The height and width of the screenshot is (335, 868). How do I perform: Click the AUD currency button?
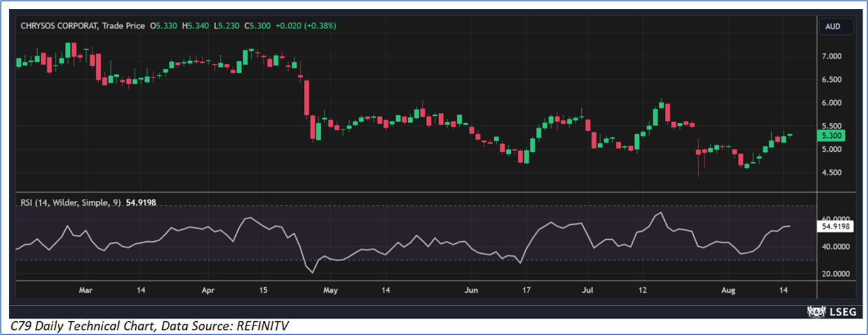click(x=836, y=26)
